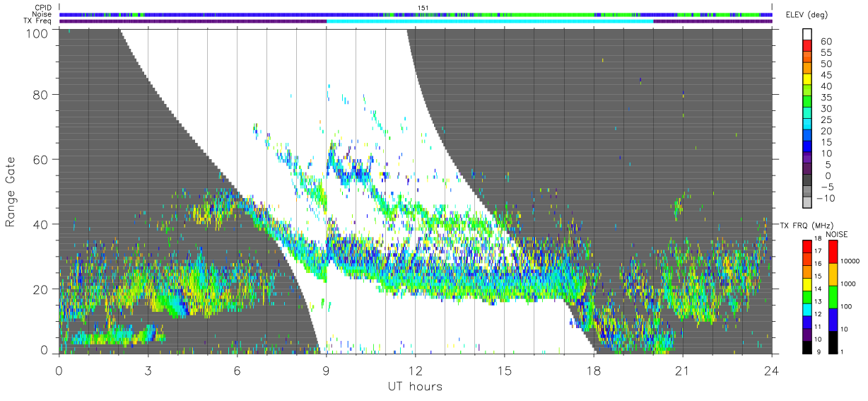868x401 pixels.
Task: Click the red 17–18 segment of the TX FRQ colorbar
Action: point(807,246)
